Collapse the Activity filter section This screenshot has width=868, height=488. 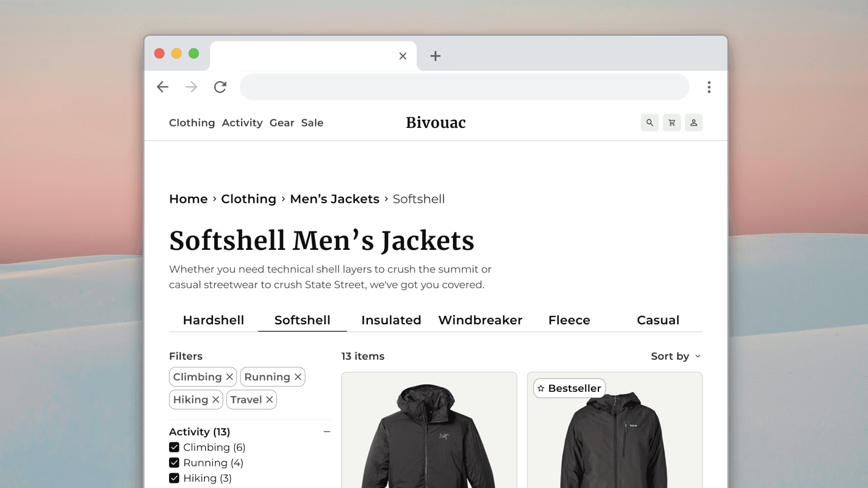pos(327,432)
